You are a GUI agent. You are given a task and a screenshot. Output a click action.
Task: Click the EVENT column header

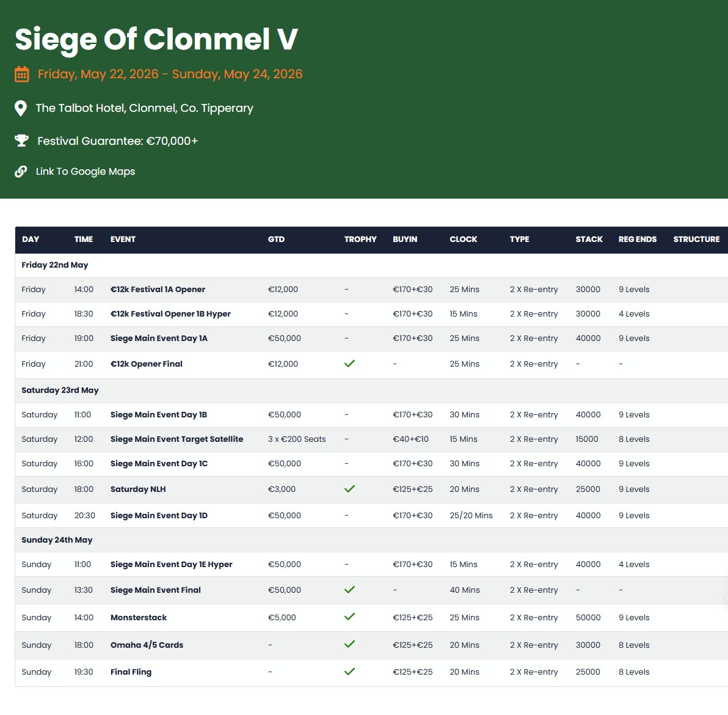pos(123,240)
